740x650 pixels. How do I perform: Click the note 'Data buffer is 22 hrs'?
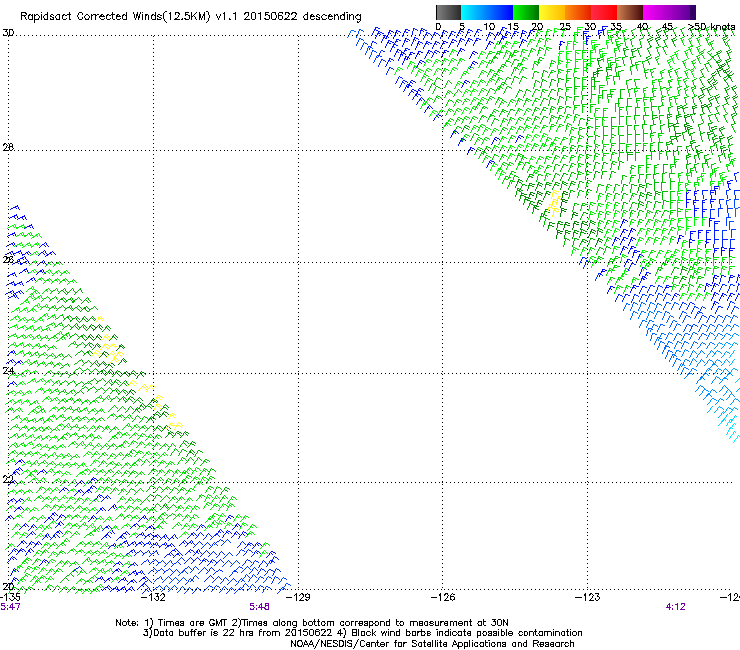[x=199, y=633]
